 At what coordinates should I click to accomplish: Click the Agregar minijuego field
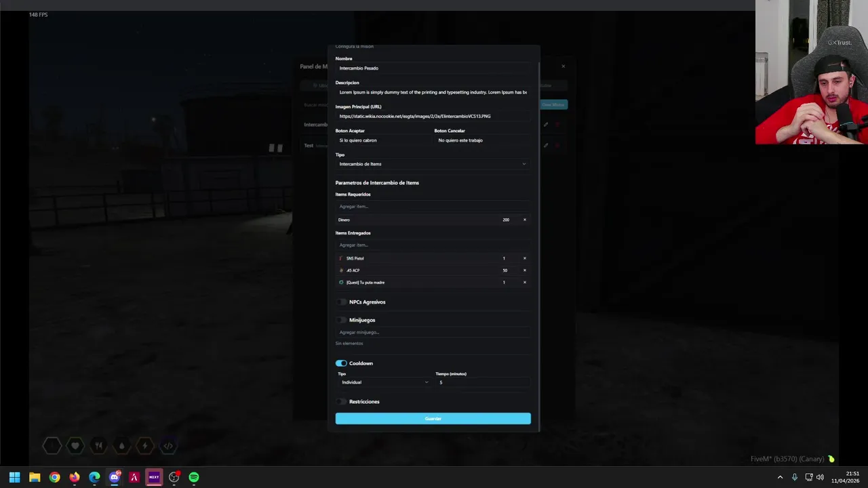coord(433,332)
